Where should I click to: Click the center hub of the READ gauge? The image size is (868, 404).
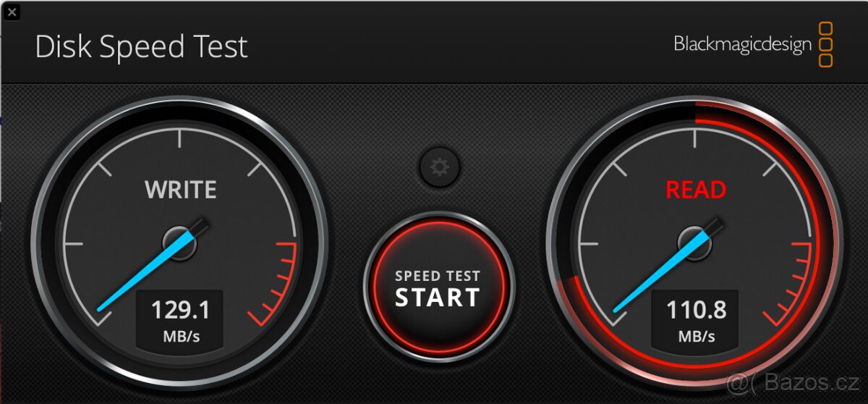(695, 242)
